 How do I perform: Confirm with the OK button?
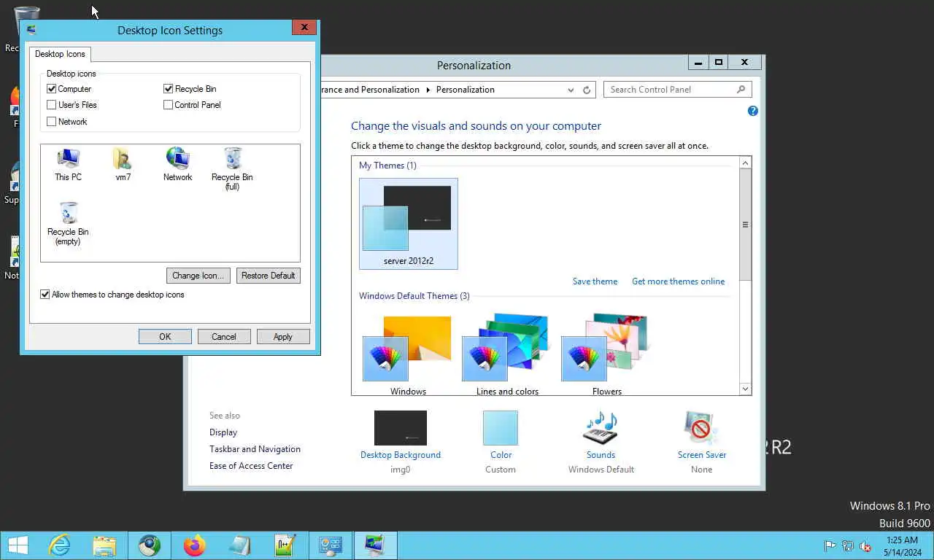[x=165, y=337]
